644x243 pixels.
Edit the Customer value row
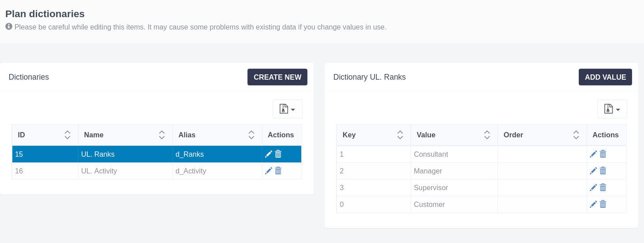click(593, 204)
